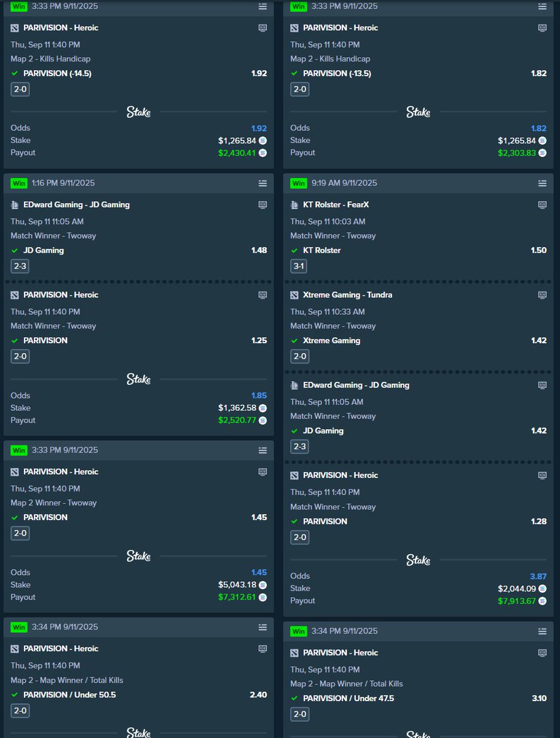
Task: Click the currency icon next to stake $1,362.58
Action: [262, 408]
